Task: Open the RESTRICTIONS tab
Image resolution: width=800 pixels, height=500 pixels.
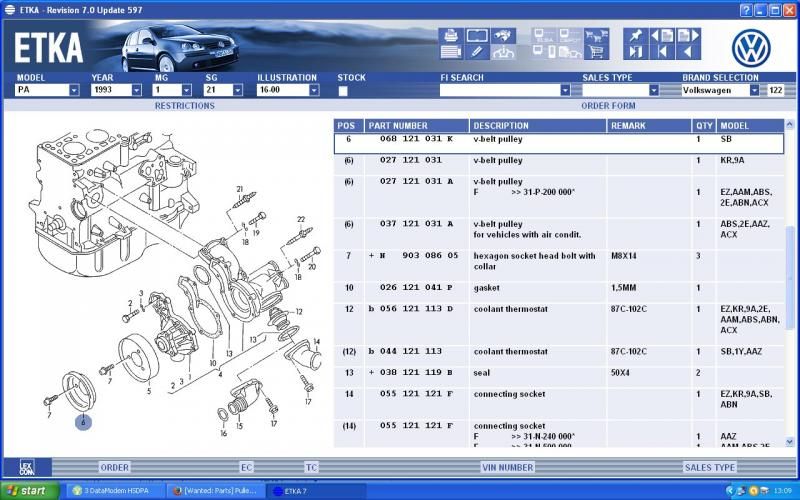Action: pos(185,106)
